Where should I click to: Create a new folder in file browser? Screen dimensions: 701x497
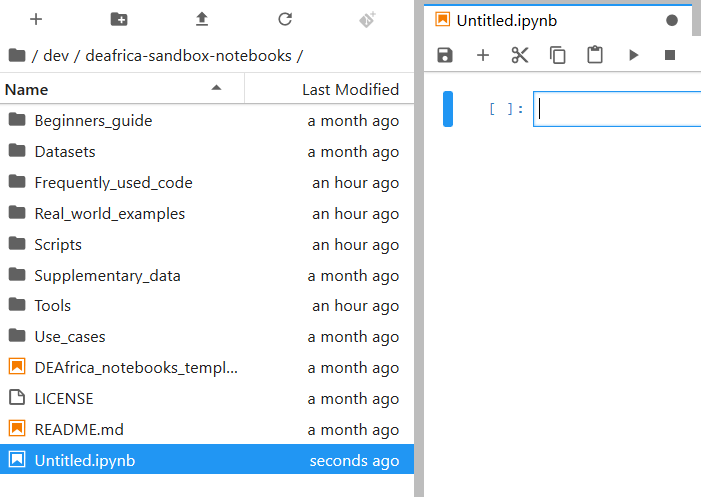pyautogui.click(x=119, y=19)
